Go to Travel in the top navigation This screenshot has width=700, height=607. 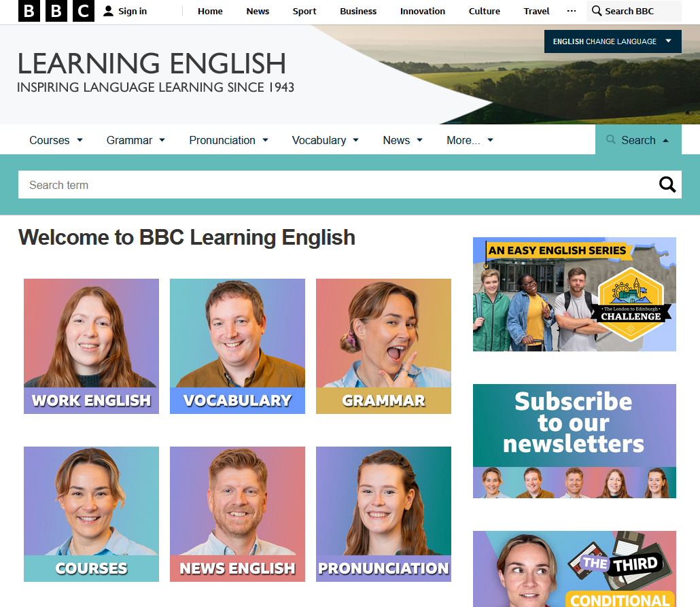tap(536, 11)
